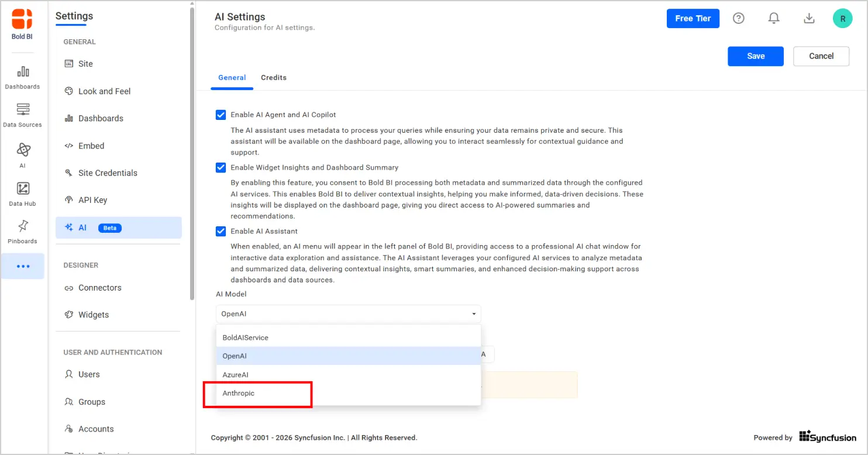The width and height of the screenshot is (868, 455).
Task: Open the AI section in left rail
Action: (x=22, y=155)
